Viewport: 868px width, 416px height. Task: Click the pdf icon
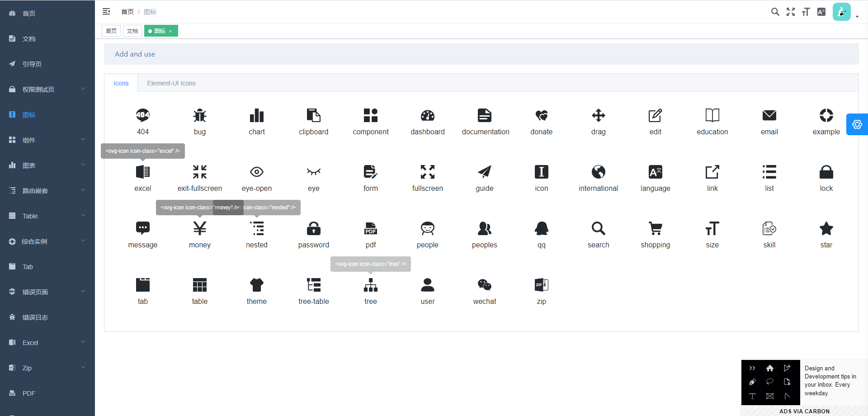(x=371, y=228)
